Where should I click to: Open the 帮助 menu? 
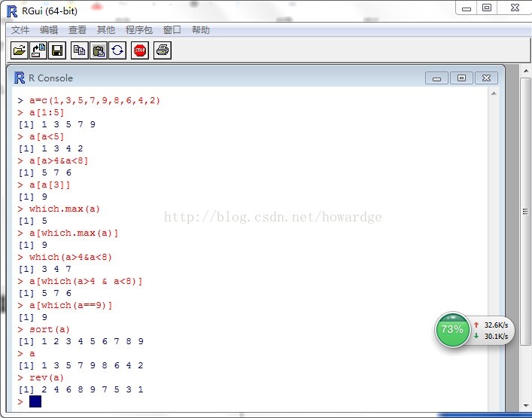200,30
